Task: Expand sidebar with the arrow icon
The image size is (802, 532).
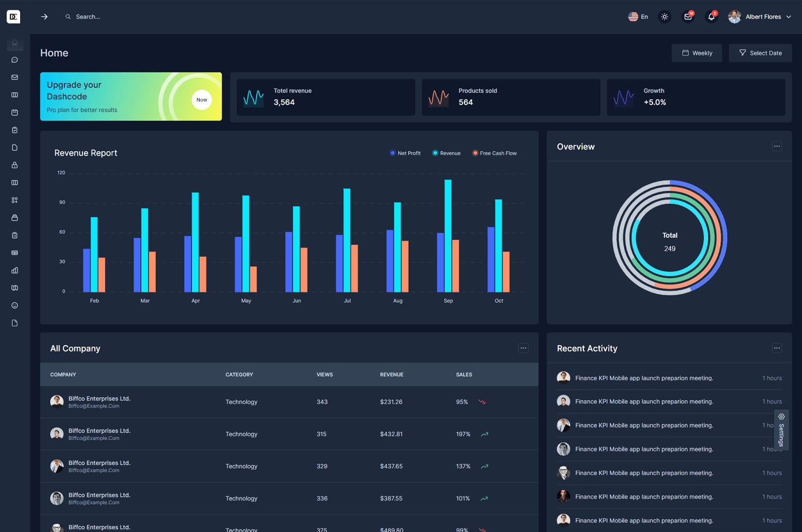Action: coord(44,17)
